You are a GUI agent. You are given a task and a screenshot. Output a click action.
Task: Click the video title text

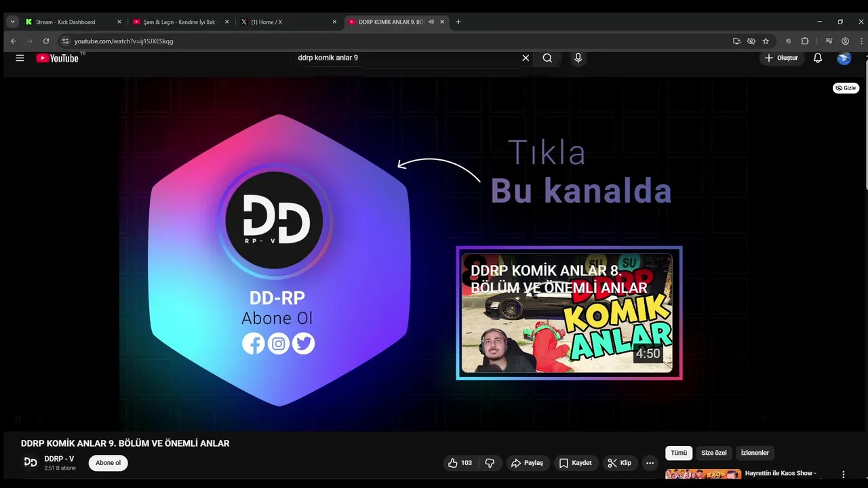125,443
